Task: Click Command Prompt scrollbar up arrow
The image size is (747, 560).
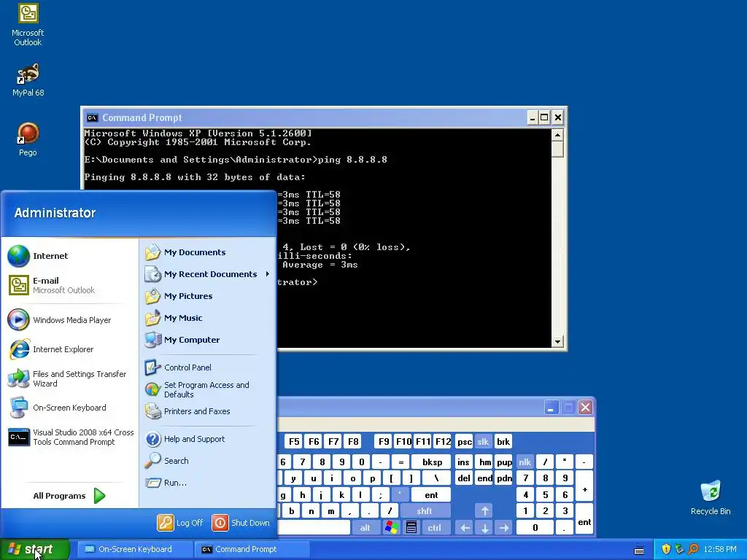Action: click(x=557, y=135)
